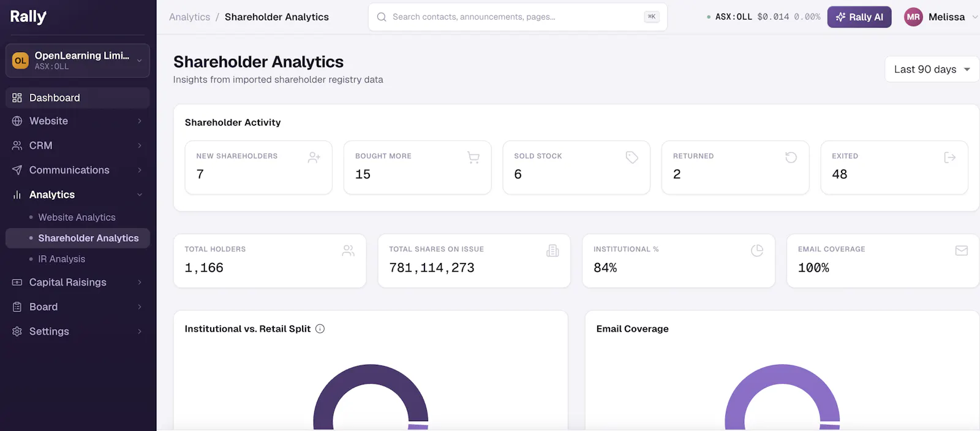The height and width of the screenshot is (431, 980).
Task: Click the Shareholder Activity heading
Action: 233,123
